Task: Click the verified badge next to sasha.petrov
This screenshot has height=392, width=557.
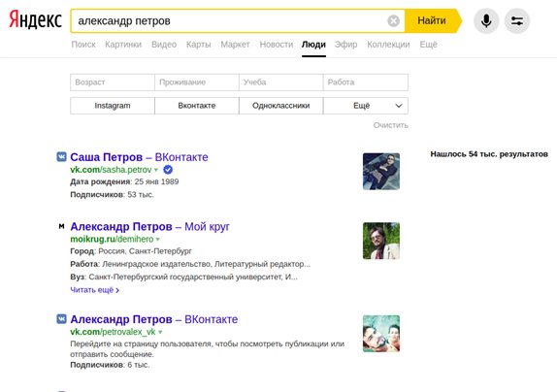Action: (x=168, y=170)
